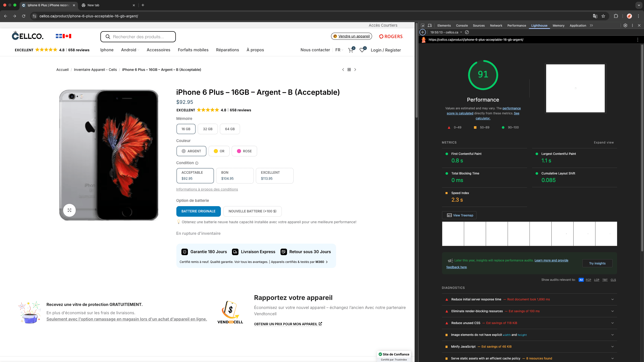Expand Reduce initial server response time audit
The image size is (644, 362).
(529, 299)
